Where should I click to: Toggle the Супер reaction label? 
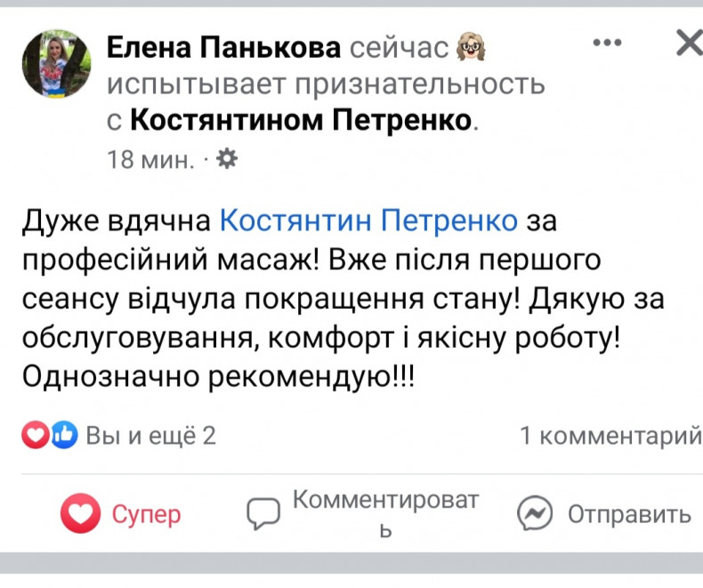coord(146,514)
